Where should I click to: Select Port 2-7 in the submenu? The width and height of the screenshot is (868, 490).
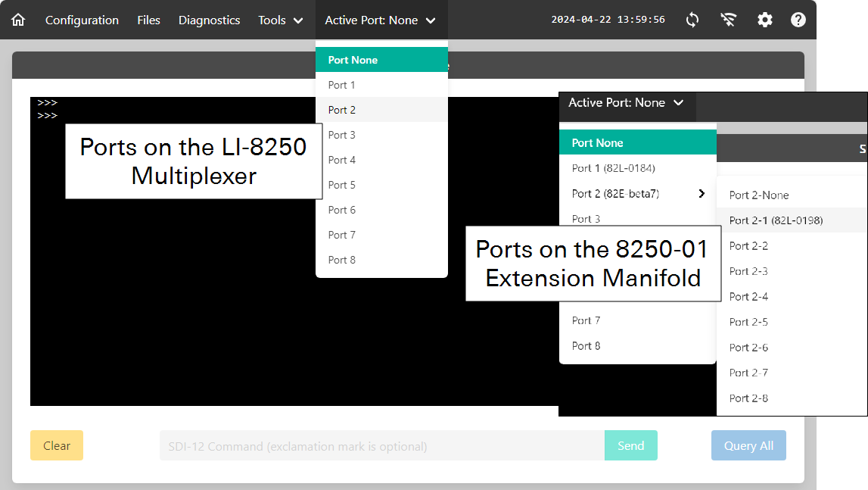(792, 373)
